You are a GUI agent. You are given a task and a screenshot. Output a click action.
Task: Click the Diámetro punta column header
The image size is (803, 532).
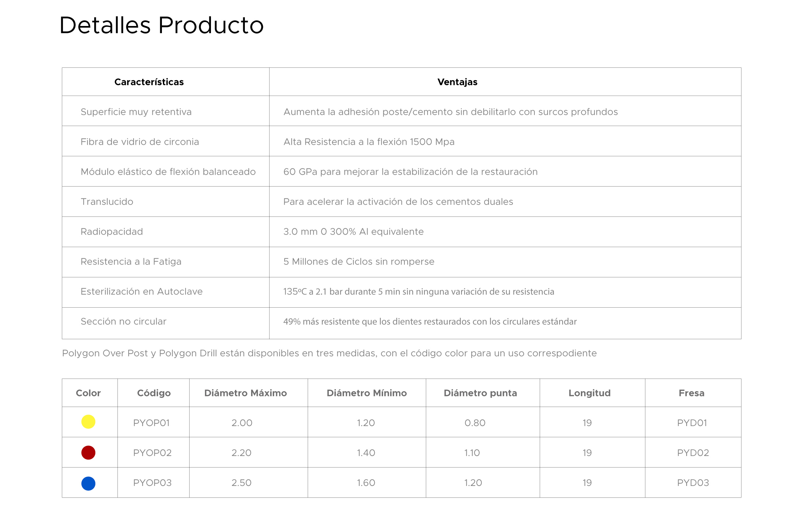[480, 393]
